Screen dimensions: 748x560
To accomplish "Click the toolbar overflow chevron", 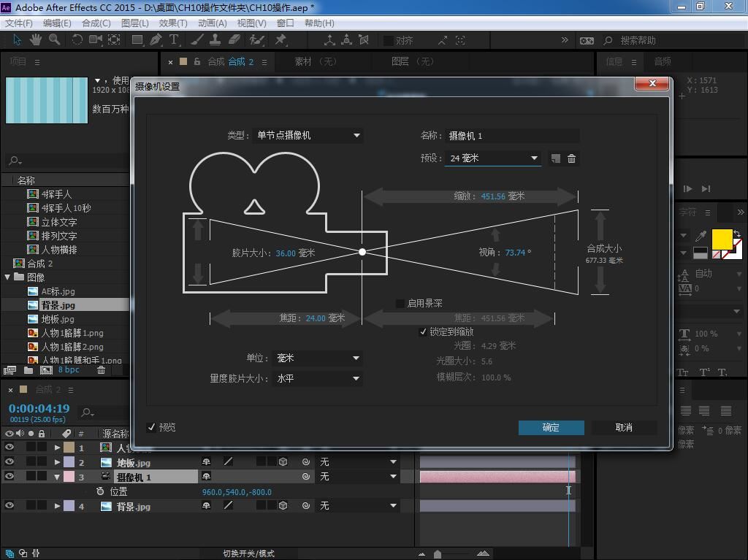I will point(565,40).
